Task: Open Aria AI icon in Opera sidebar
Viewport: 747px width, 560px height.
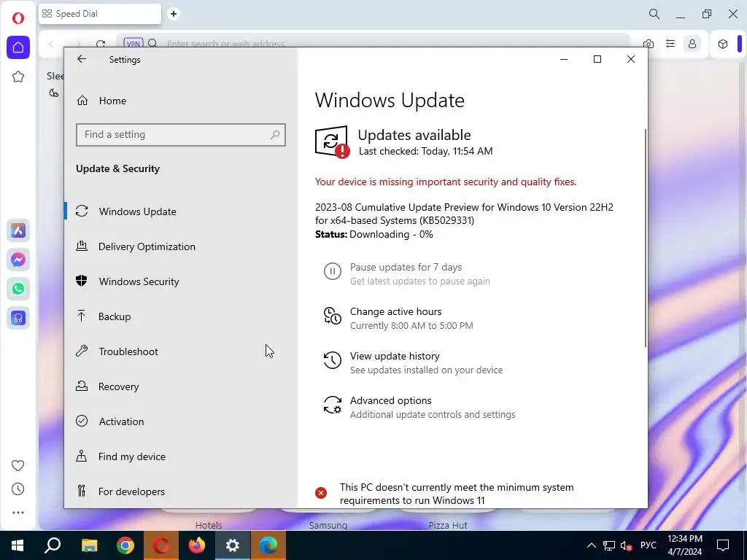Action: (x=18, y=231)
